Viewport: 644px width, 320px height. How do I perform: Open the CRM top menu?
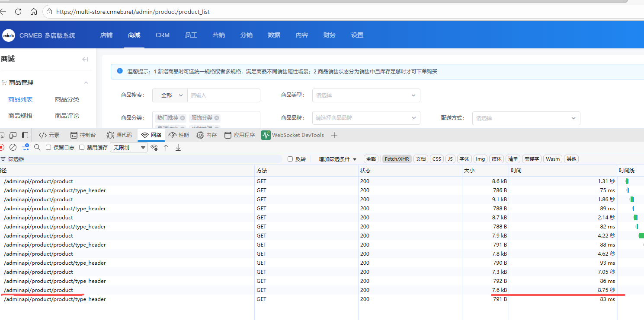tap(163, 35)
